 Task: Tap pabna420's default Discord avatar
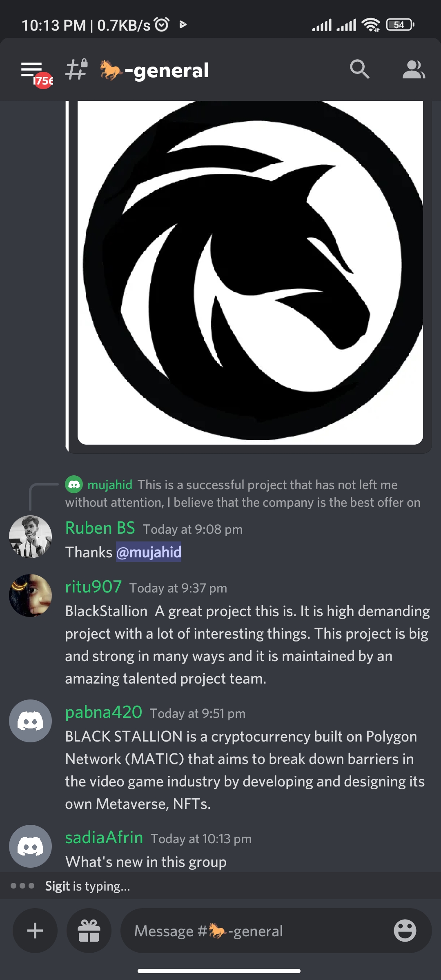[x=31, y=721]
